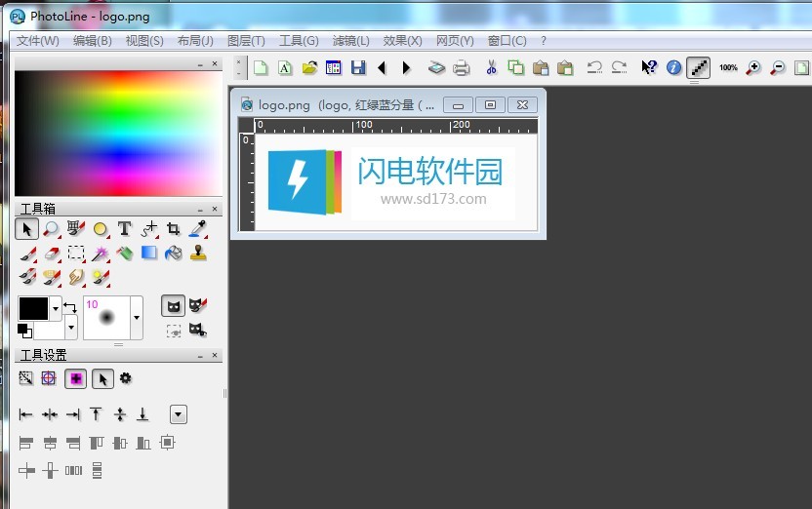The height and width of the screenshot is (509, 812).
Task: Toggle the dashed eye selection visibility
Action: (174, 331)
